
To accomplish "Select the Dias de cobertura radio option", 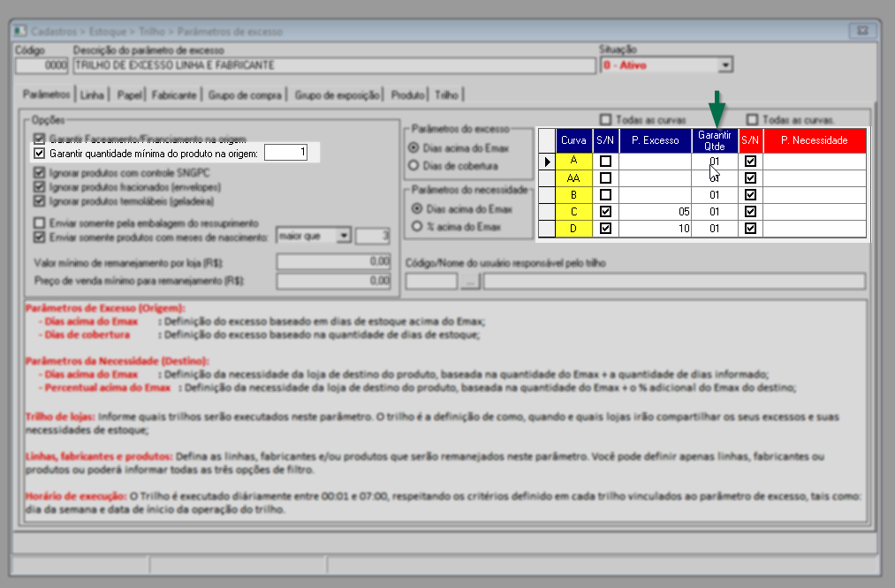I will pos(413,165).
